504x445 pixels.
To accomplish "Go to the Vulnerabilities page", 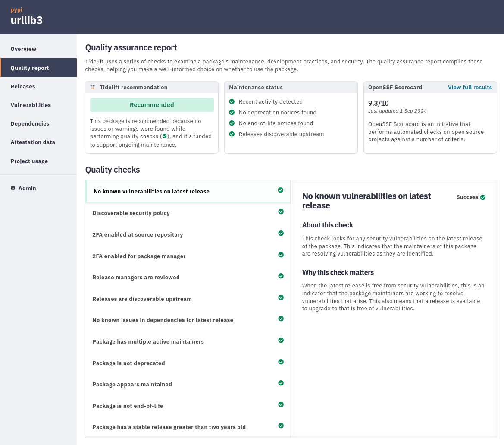I will [31, 105].
